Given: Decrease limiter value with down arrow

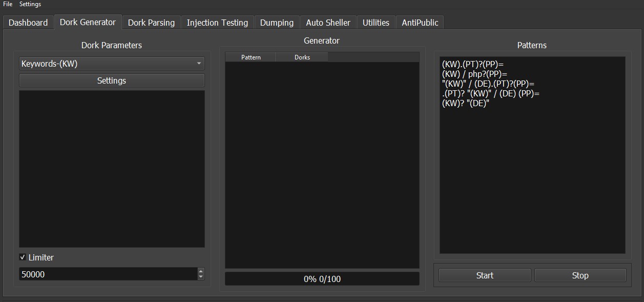Looking at the screenshot, I should (201, 277).
